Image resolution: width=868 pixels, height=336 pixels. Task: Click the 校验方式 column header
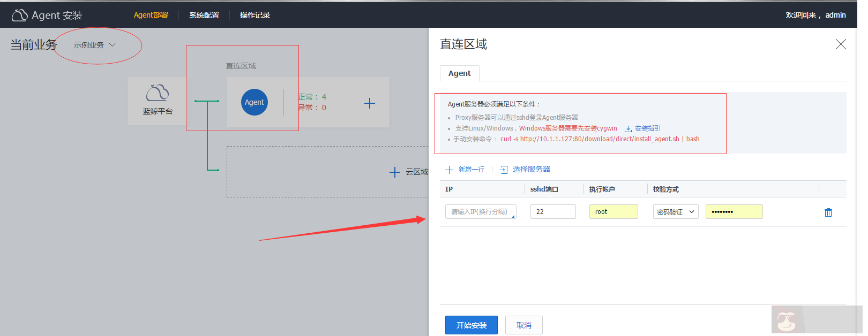point(666,189)
